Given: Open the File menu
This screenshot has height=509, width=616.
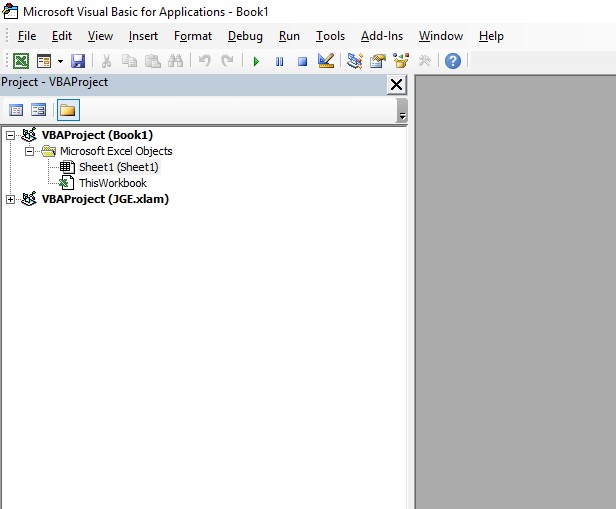Looking at the screenshot, I should [x=27, y=36].
